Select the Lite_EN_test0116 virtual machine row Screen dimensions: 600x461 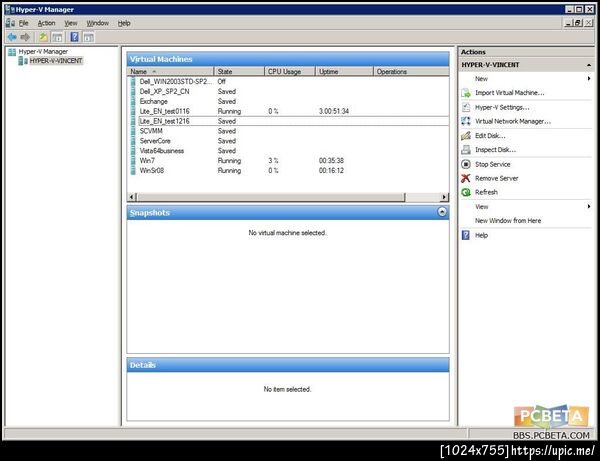click(x=289, y=111)
